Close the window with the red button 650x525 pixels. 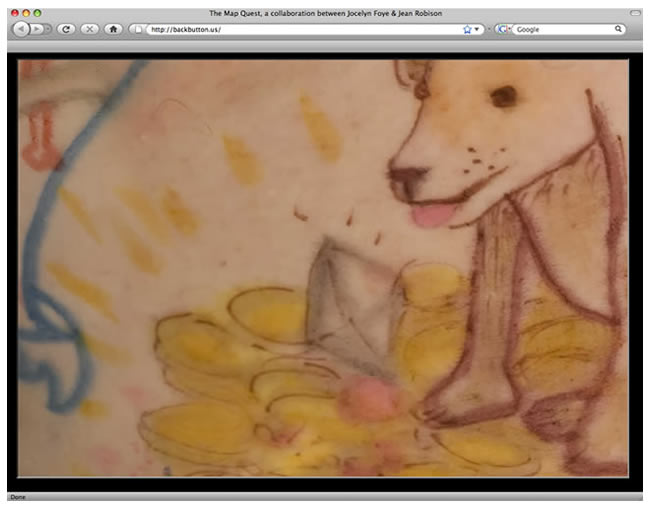tap(15, 13)
